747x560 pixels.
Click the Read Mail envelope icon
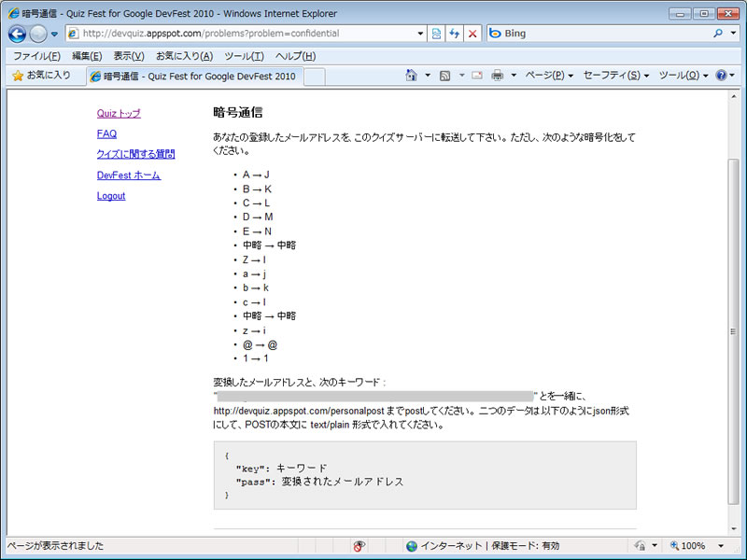tap(476, 76)
